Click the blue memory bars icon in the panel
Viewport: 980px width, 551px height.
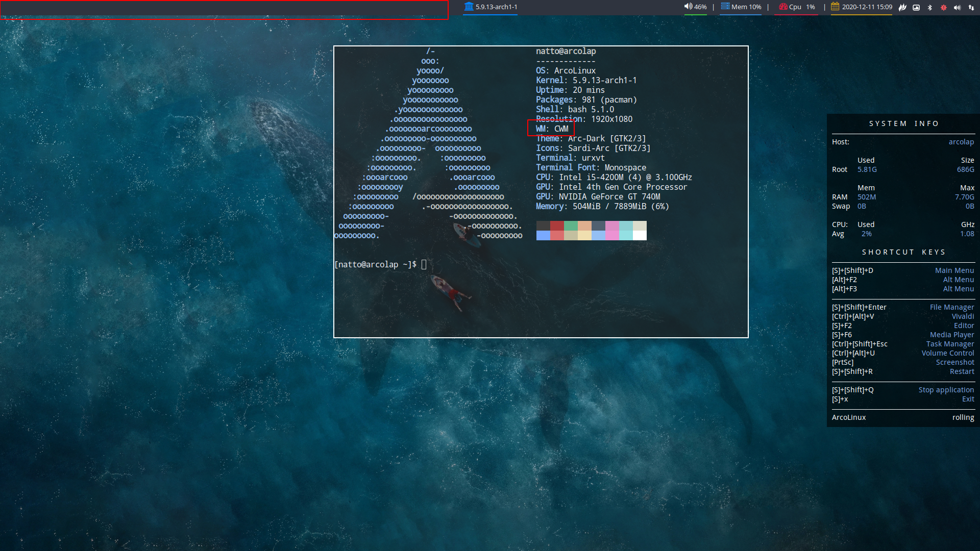[x=724, y=7]
